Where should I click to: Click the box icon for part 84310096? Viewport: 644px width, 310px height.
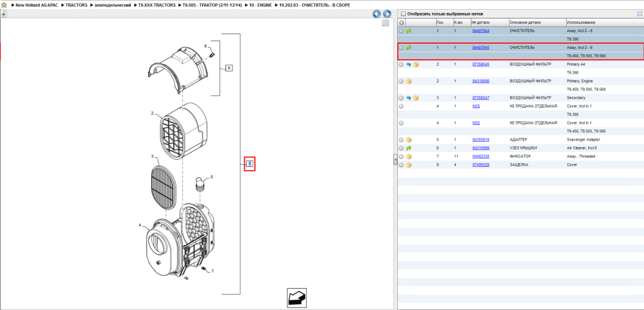tap(409, 81)
